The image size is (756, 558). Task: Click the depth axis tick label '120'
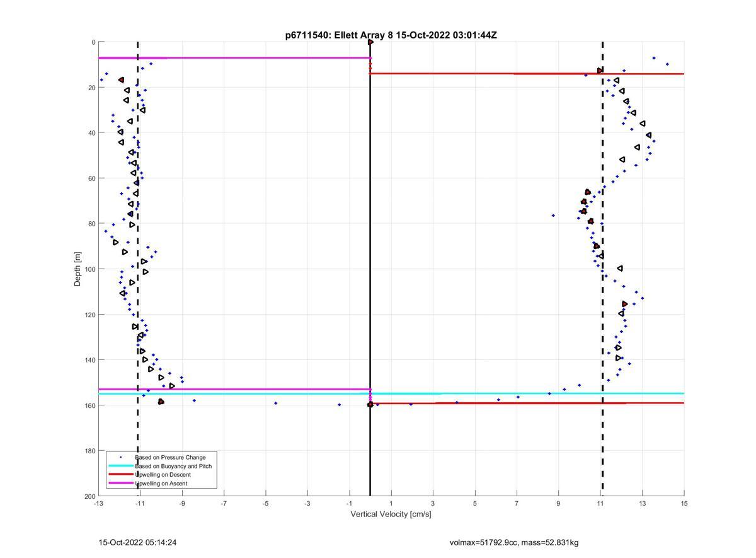tap(89, 315)
